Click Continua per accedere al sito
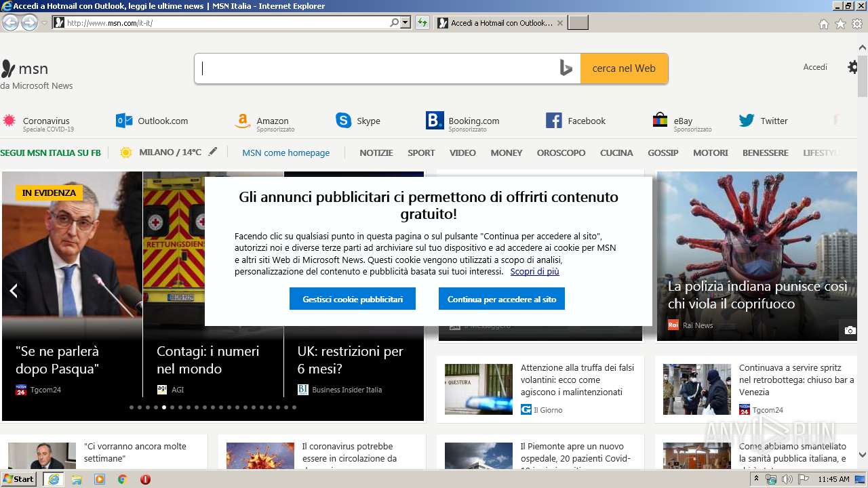The image size is (868, 488). pos(502,299)
